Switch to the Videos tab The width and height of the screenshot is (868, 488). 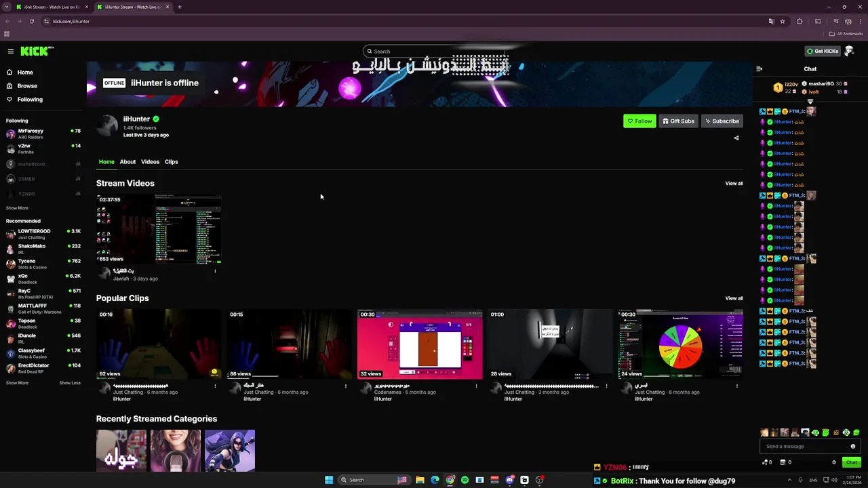tap(150, 162)
